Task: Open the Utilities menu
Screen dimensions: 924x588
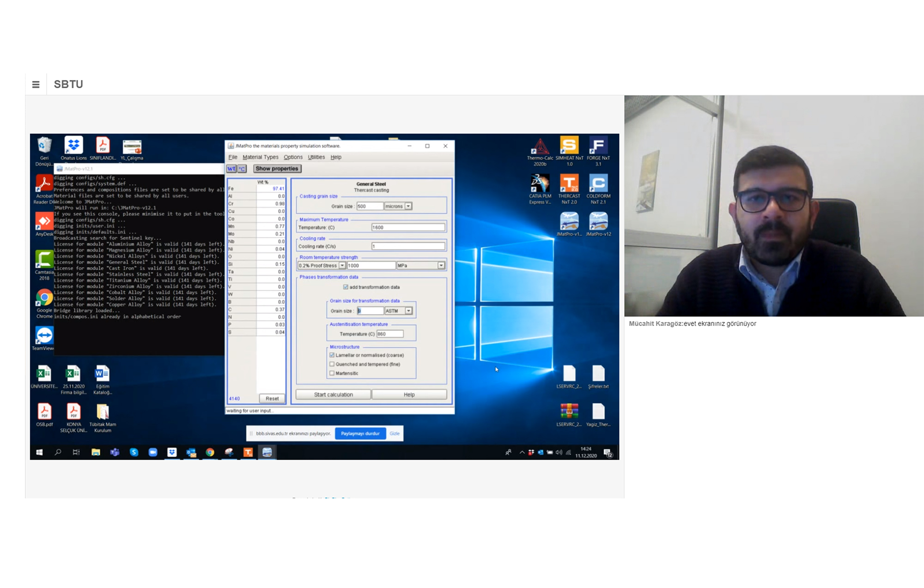Action: tap(316, 157)
